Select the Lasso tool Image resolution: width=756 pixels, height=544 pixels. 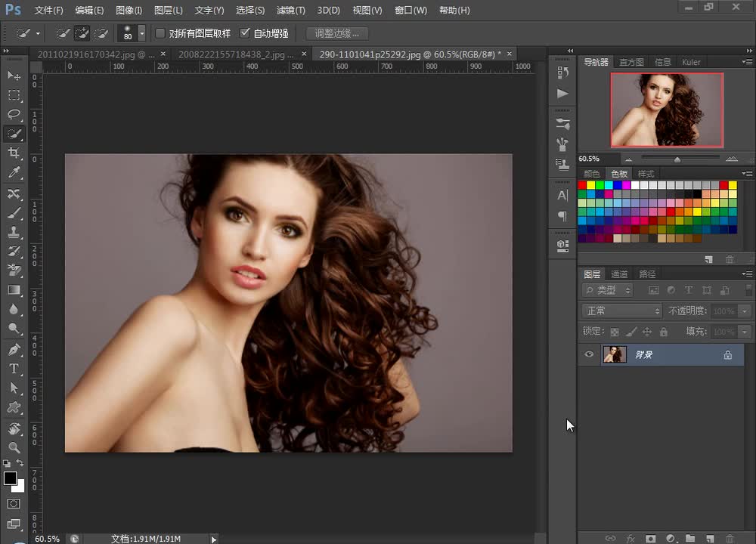point(14,114)
